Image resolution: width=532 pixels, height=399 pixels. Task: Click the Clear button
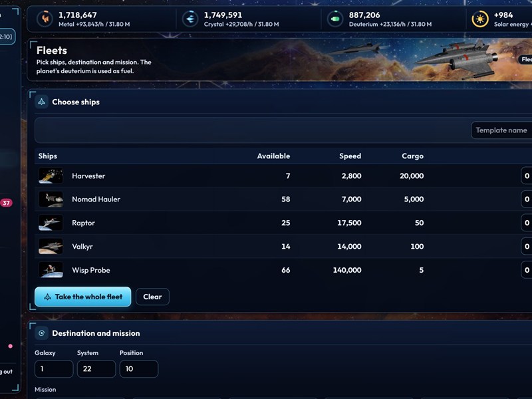point(152,297)
